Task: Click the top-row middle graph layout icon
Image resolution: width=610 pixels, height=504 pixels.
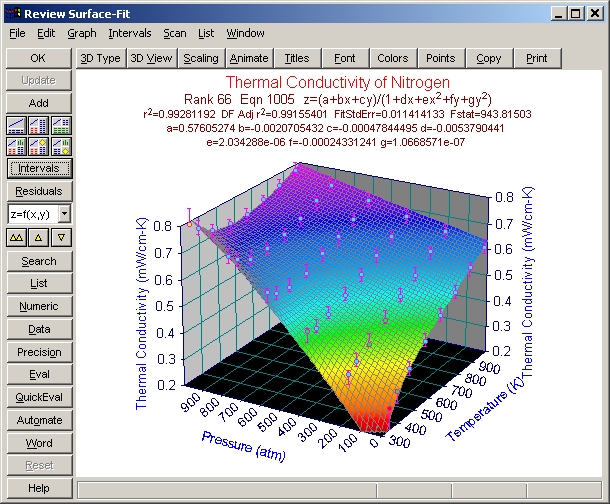Action: tap(38, 125)
